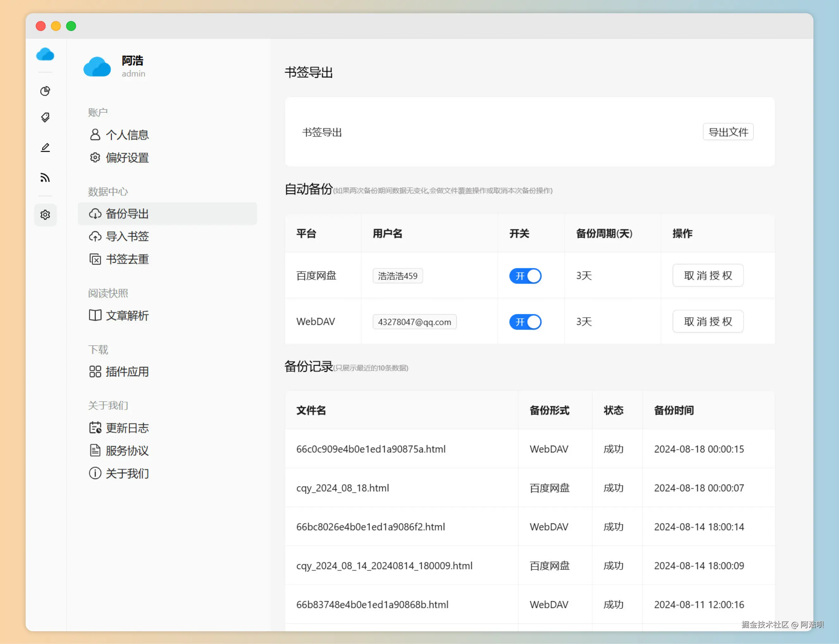
Task: Open 插件应用 under downloads
Action: [127, 372]
